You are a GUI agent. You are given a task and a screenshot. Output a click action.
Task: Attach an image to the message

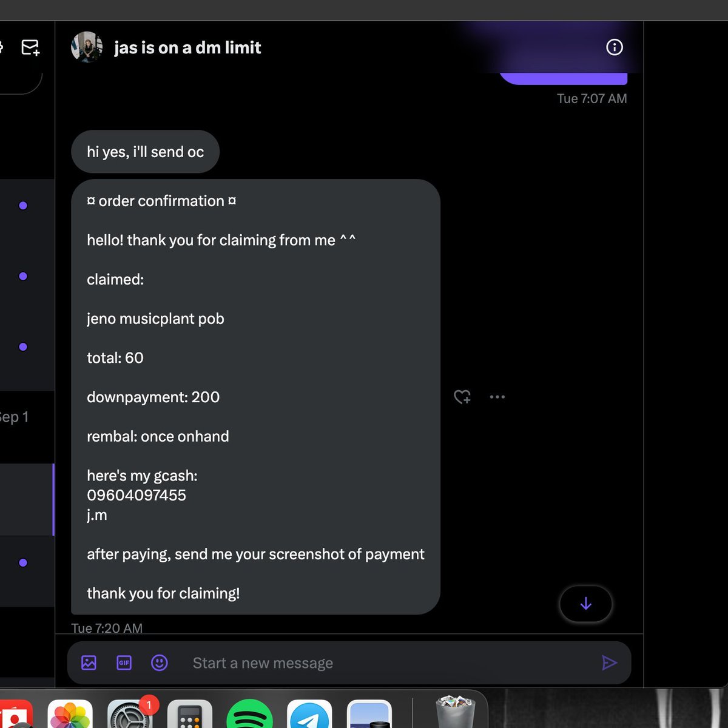coord(89,662)
